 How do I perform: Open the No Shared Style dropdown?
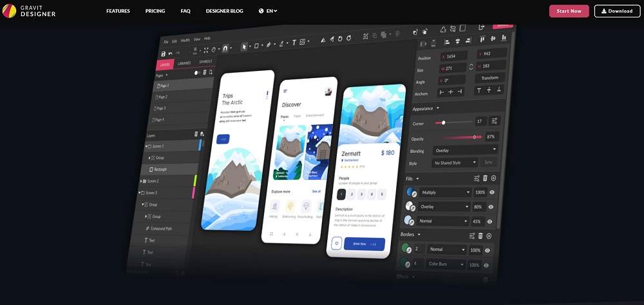tap(455, 162)
